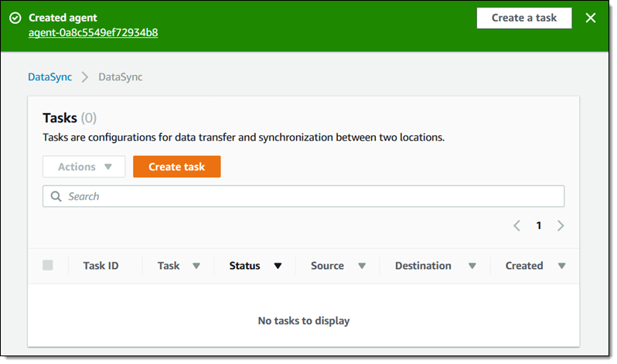The image size is (617, 364).
Task: Click the Destination column header label
Action: [423, 266]
